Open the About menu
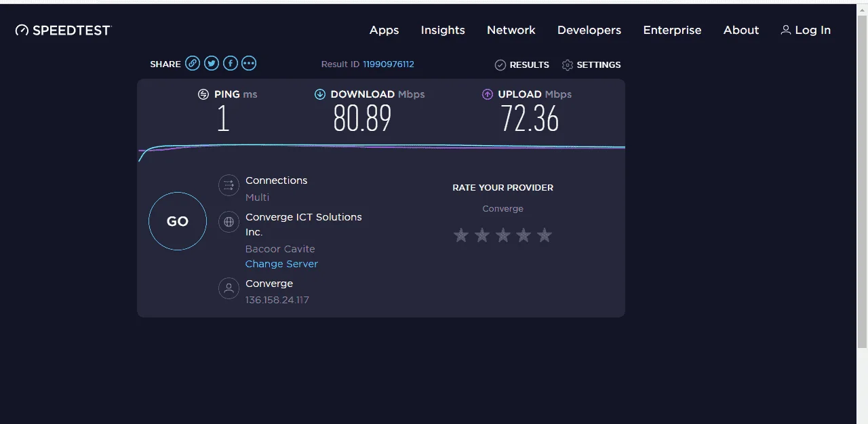 click(x=741, y=31)
